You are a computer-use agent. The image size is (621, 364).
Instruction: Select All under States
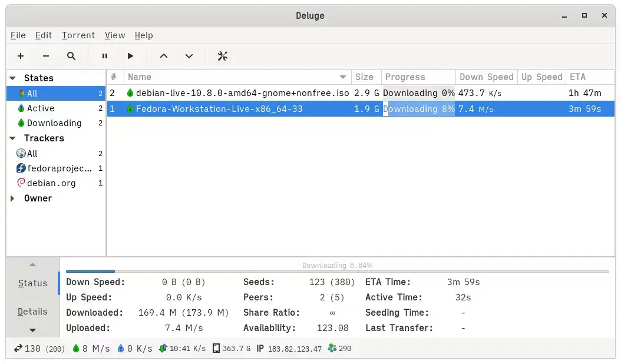[56, 94]
